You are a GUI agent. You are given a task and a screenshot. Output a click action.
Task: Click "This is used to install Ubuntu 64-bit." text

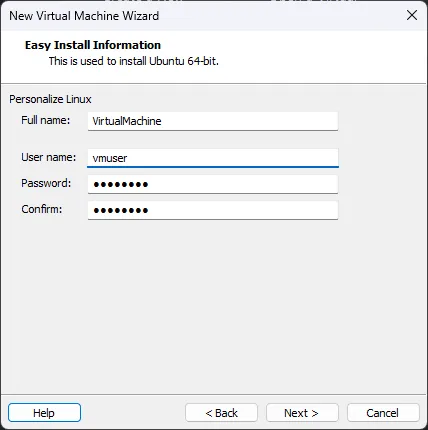[x=134, y=61]
